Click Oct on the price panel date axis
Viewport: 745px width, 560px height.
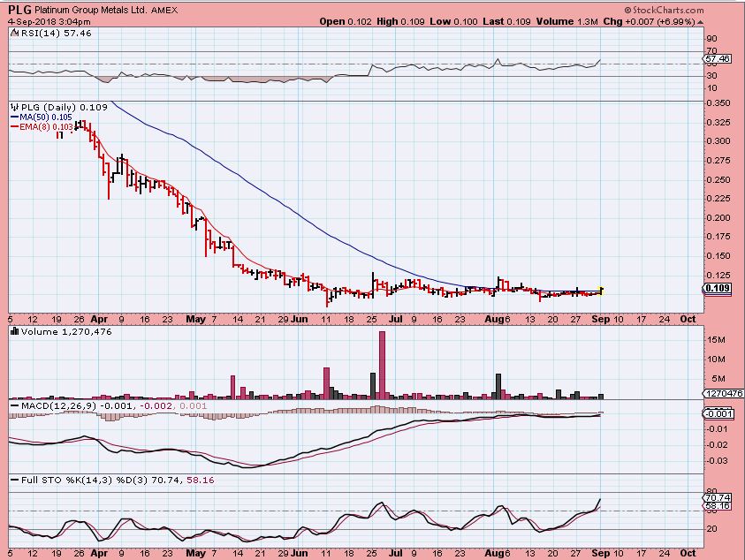[x=688, y=319]
